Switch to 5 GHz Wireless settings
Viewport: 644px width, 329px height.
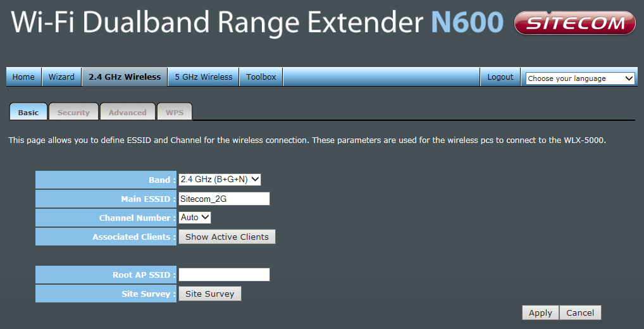204,77
